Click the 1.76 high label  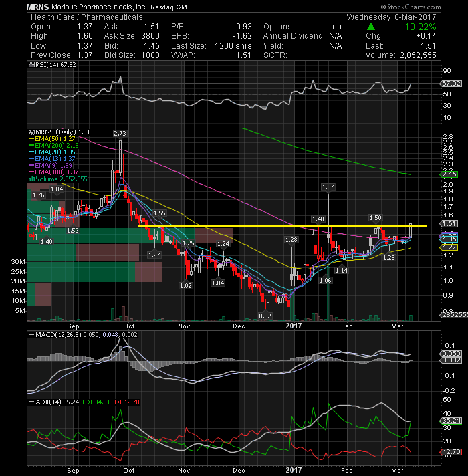[x=39, y=195]
